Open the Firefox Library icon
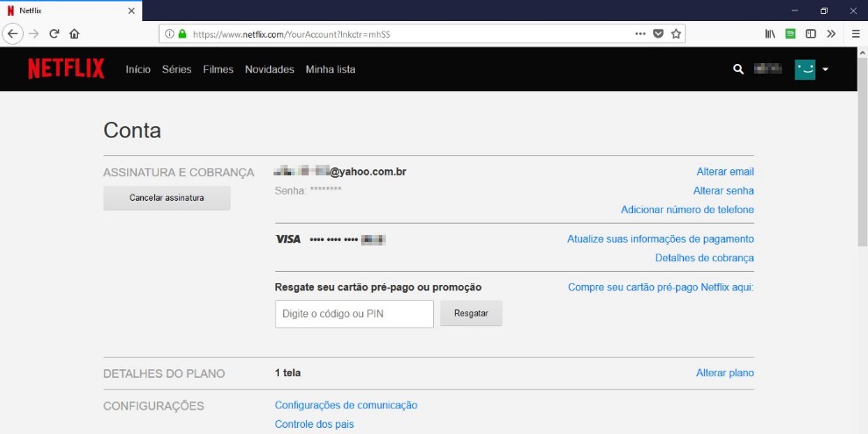 pyautogui.click(x=770, y=34)
